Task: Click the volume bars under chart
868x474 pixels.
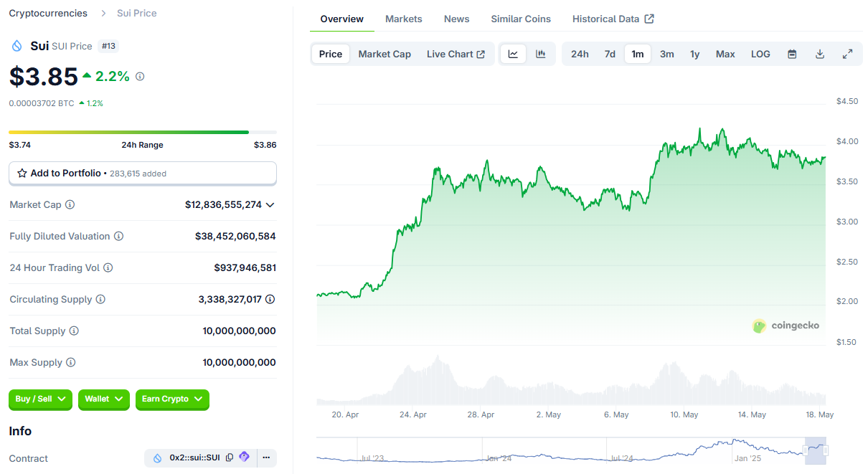Action: coord(571,381)
